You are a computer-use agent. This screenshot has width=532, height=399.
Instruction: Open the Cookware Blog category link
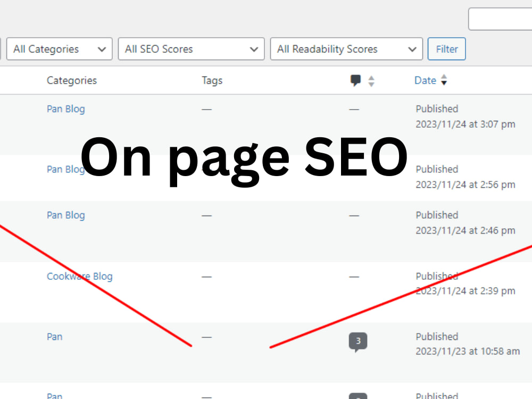79,276
